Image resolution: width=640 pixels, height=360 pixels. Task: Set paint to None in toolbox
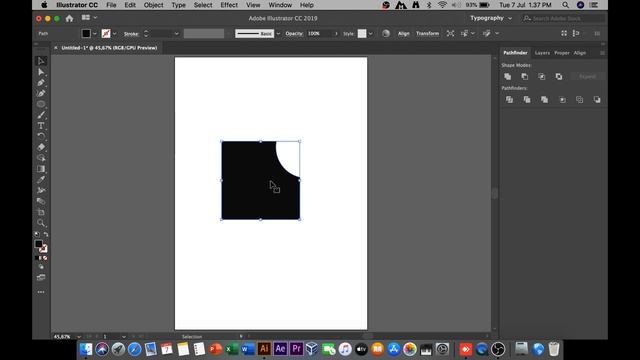click(x=45, y=258)
